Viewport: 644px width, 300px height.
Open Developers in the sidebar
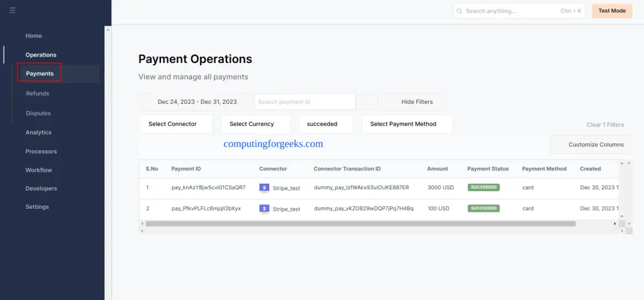tap(41, 188)
